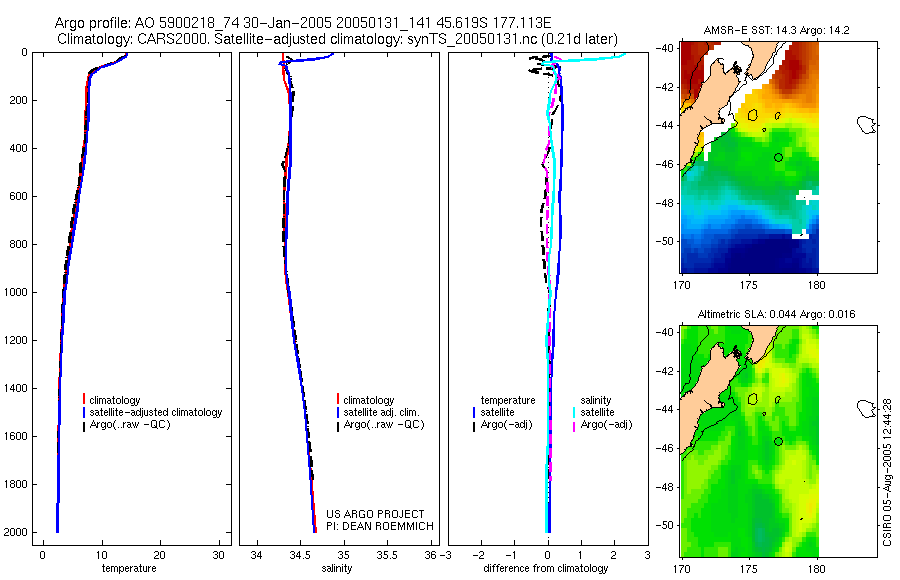This screenshot has height=580, width=900.
Task: Click the vertical 'CSIRO 05-Aug-2005 12:44:28' timestamp
Action: (x=887, y=472)
